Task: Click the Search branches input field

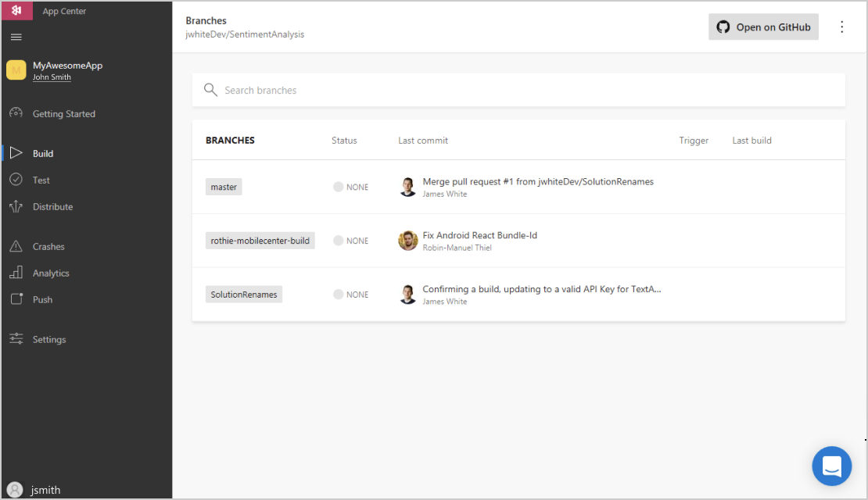Action: [x=524, y=90]
